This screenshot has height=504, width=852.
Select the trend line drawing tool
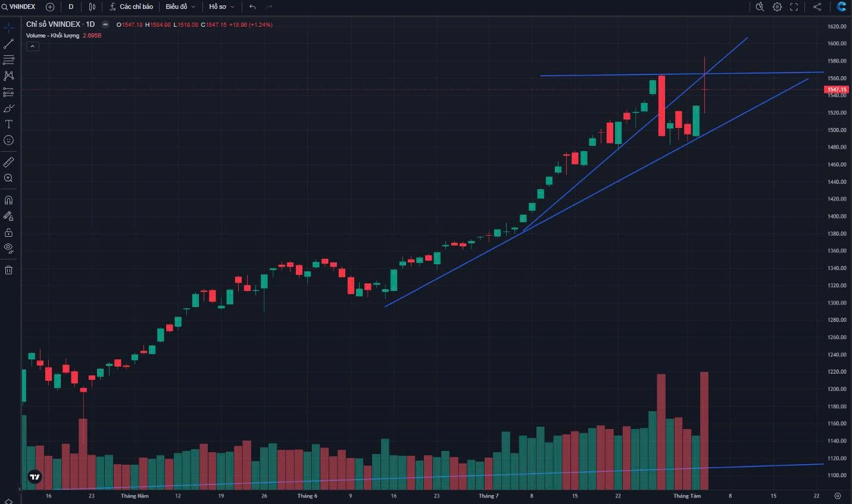click(8, 44)
